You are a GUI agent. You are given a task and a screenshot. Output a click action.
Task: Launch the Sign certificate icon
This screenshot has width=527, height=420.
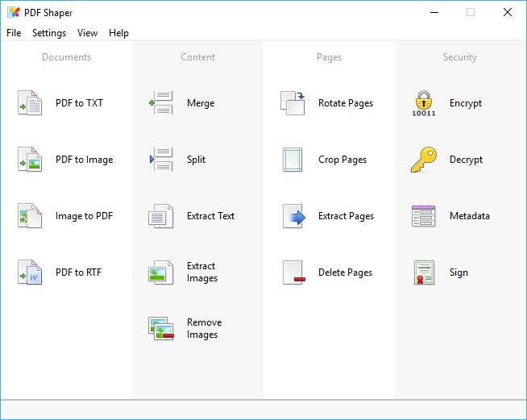point(424,272)
